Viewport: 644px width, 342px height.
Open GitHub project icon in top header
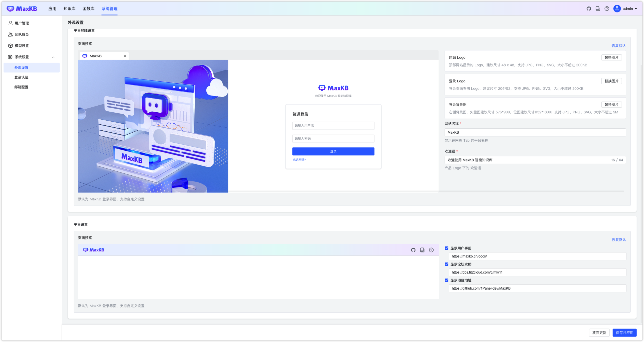[x=589, y=9]
